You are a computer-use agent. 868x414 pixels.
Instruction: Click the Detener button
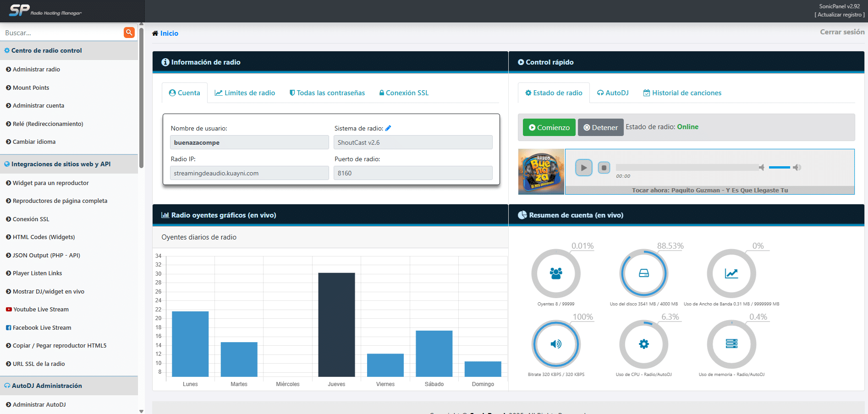click(x=600, y=127)
